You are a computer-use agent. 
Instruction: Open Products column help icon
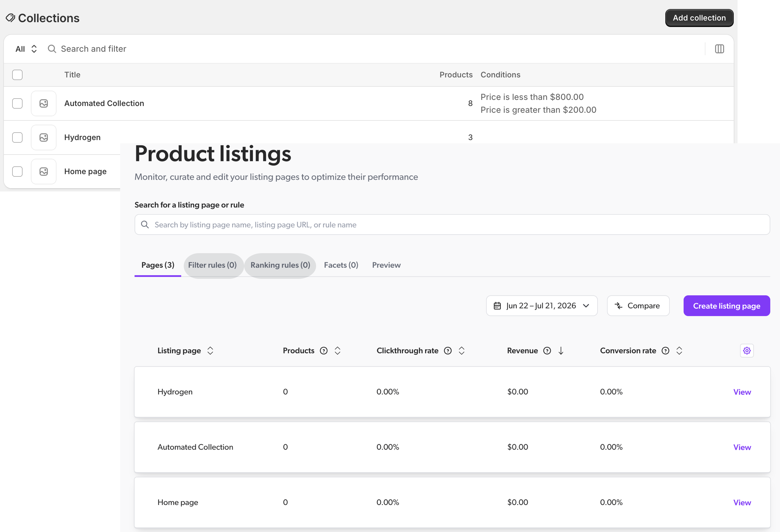pos(324,351)
